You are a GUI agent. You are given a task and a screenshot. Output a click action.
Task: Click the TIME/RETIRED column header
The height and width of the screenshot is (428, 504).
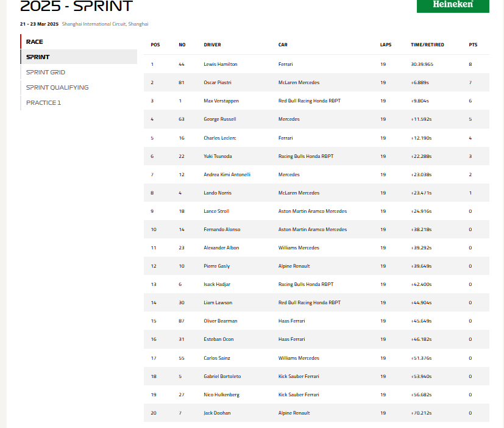coord(427,45)
